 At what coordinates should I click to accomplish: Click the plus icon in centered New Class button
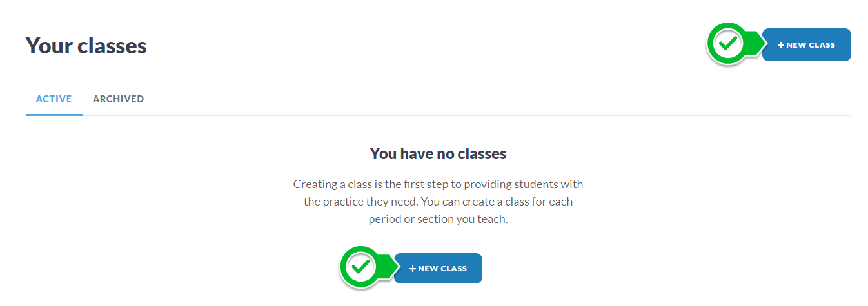tap(413, 269)
